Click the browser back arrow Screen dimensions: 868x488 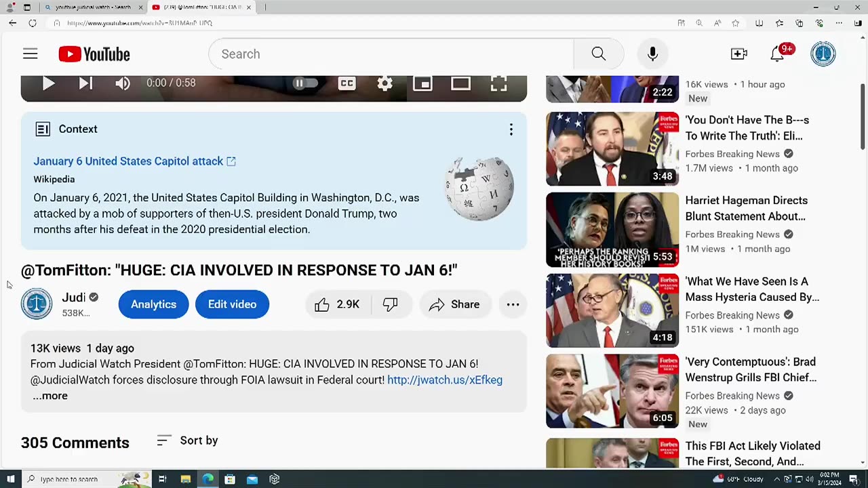coord(12,23)
